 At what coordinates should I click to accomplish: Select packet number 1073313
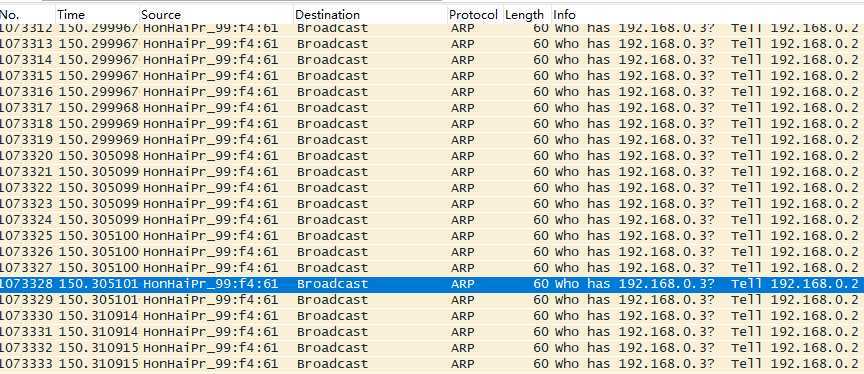coord(432,44)
